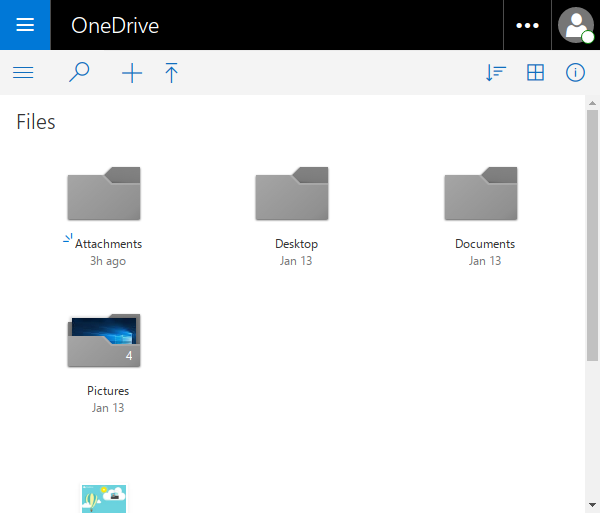Select the Pictures folder name
600x513 pixels.
tap(108, 391)
